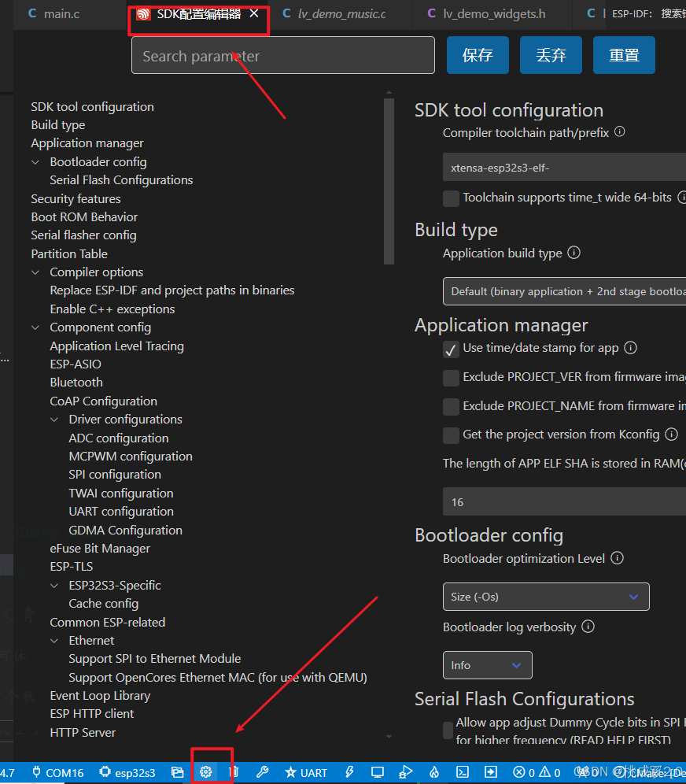686x784 pixels.
Task: Select SPI configuration in the tree
Action: click(115, 475)
